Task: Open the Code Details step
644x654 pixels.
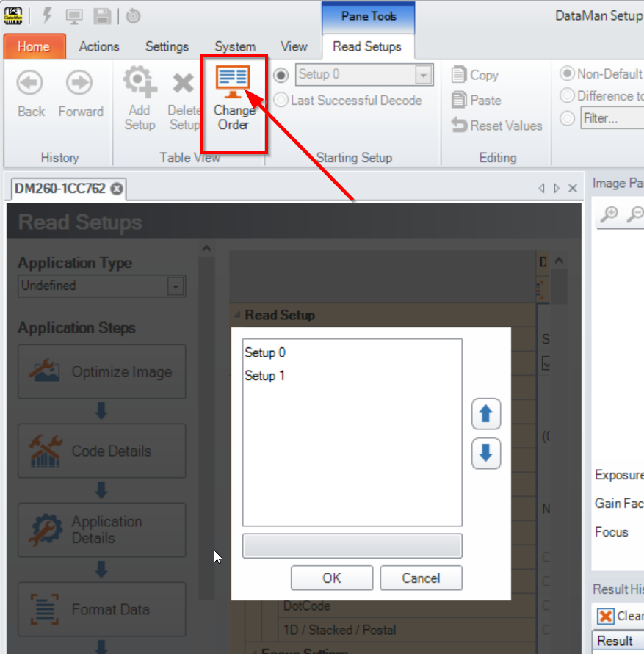Action: coord(101,451)
